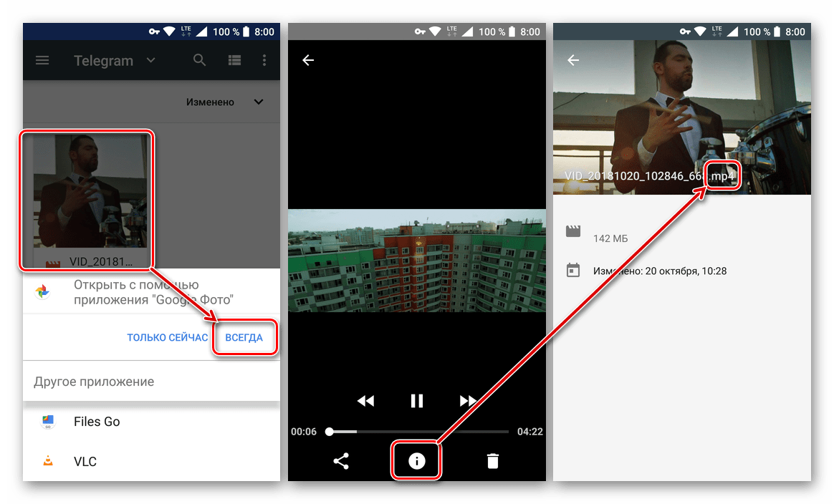Choose ТОЛЬКО СЕЙЧАС to open once
834x504 pixels.
[167, 337]
